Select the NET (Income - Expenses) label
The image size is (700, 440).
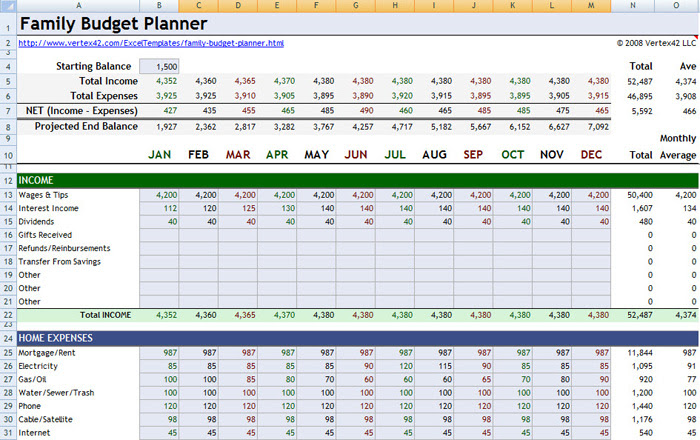(82, 111)
